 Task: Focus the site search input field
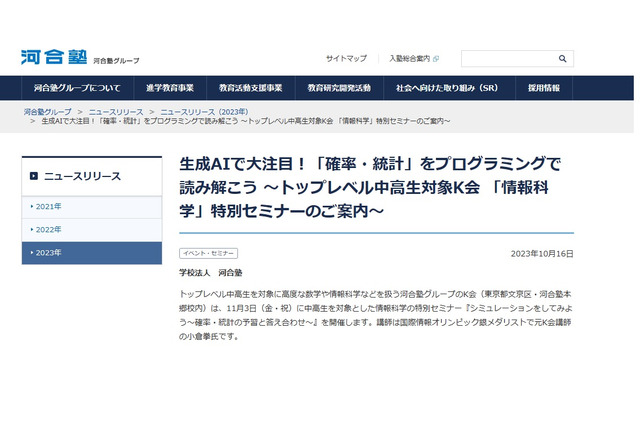click(517, 59)
